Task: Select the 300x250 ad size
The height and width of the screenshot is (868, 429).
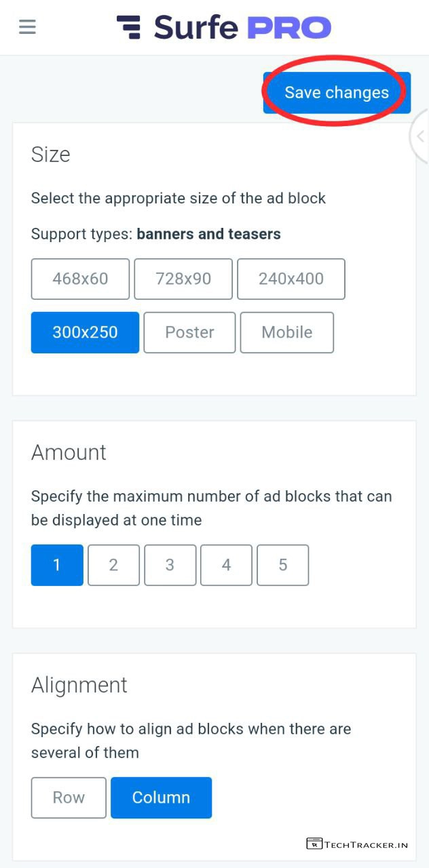Action: click(x=85, y=332)
